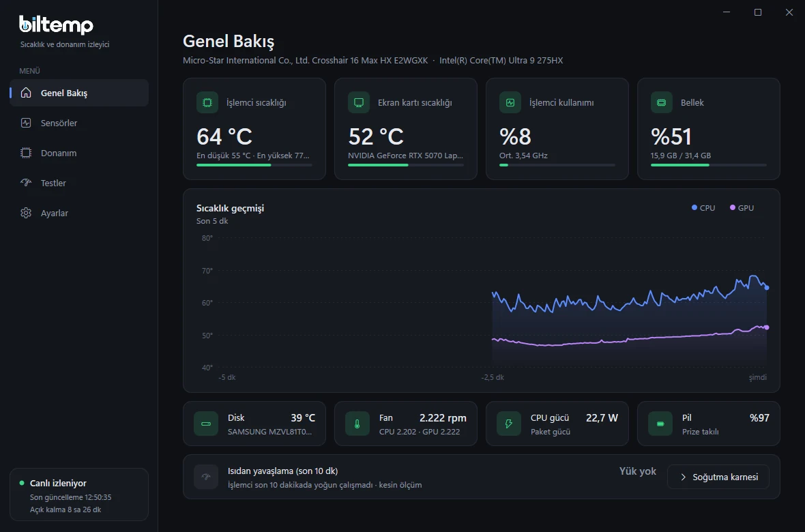Click the %97 battery value
Screen dimensions: 805x532
[759, 417]
